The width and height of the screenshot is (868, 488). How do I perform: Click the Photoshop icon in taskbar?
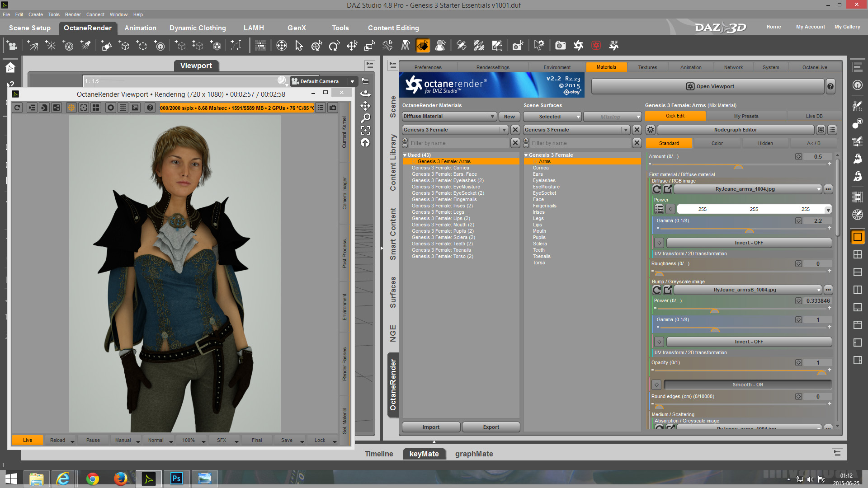pyautogui.click(x=176, y=478)
